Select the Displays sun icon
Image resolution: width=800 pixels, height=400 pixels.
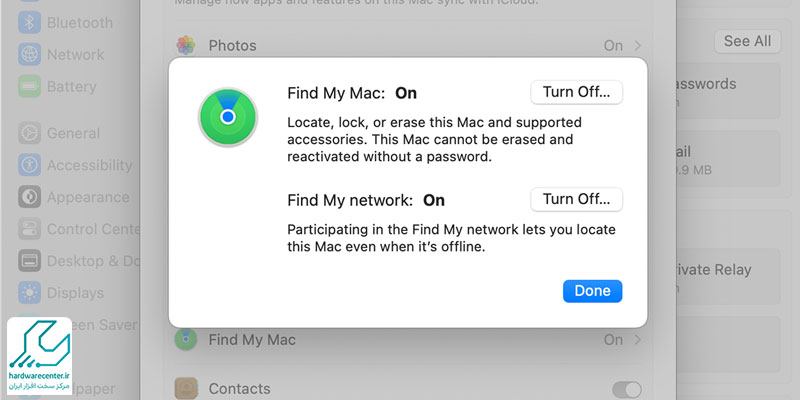point(30,292)
